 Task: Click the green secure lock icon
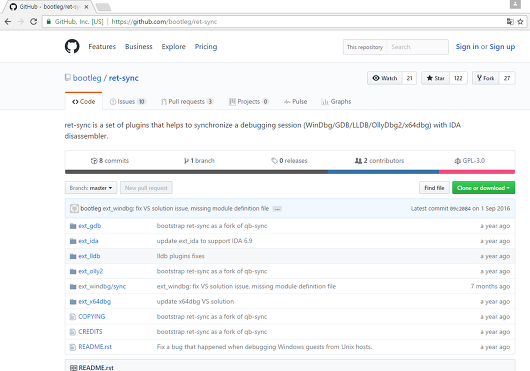pyautogui.click(x=49, y=22)
